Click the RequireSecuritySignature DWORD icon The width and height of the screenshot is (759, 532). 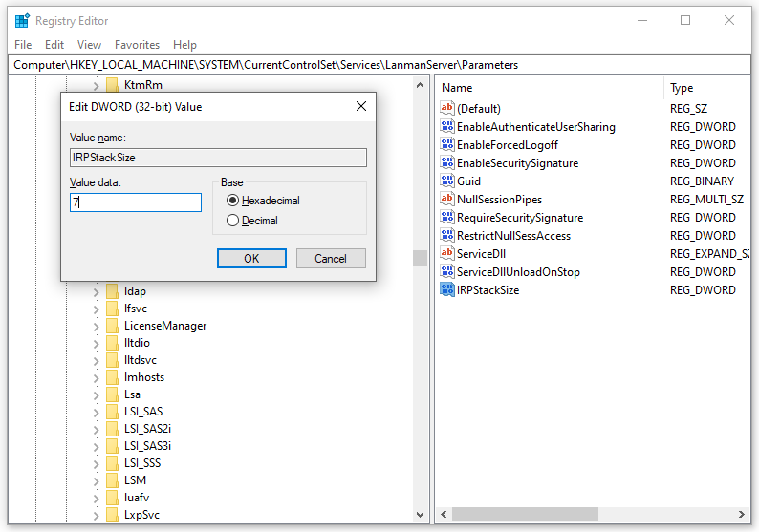point(446,217)
